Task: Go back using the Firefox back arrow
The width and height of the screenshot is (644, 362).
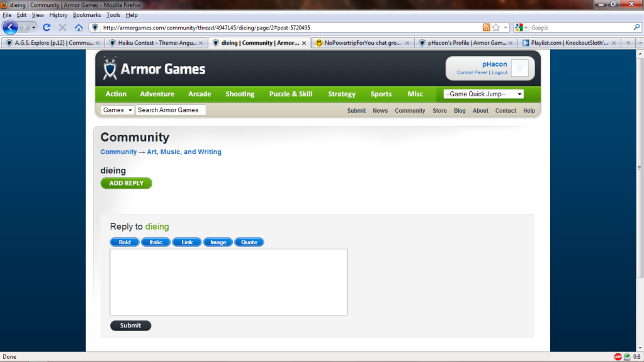Action: click(10, 28)
